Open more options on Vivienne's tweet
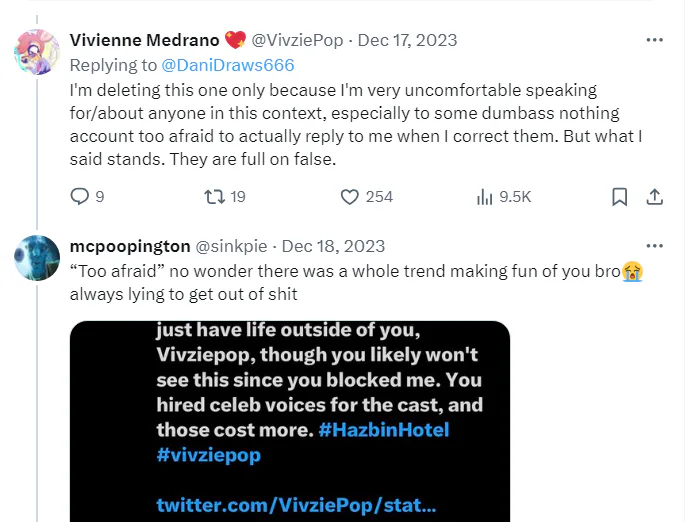697x522 pixels. tap(655, 40)
